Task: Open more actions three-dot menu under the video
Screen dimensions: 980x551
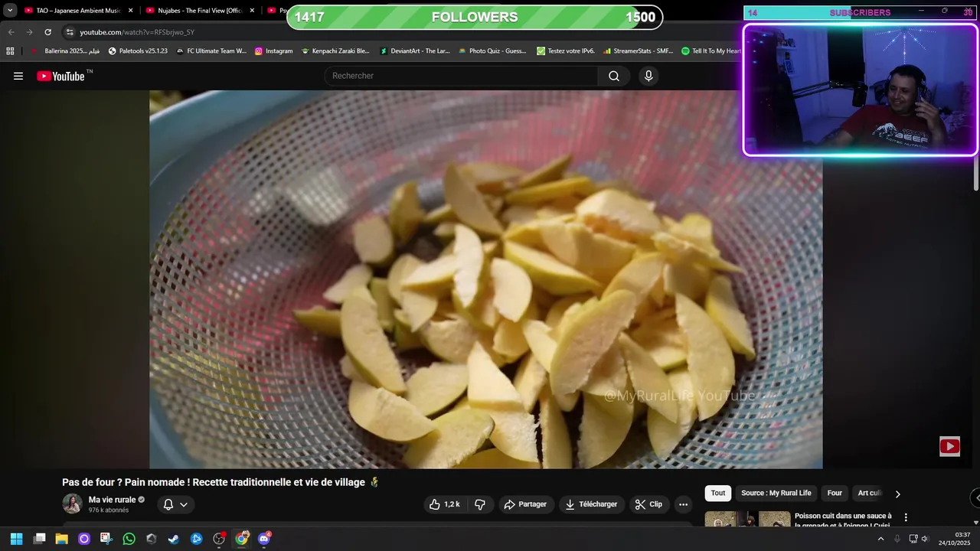Action: pos(683,504)
